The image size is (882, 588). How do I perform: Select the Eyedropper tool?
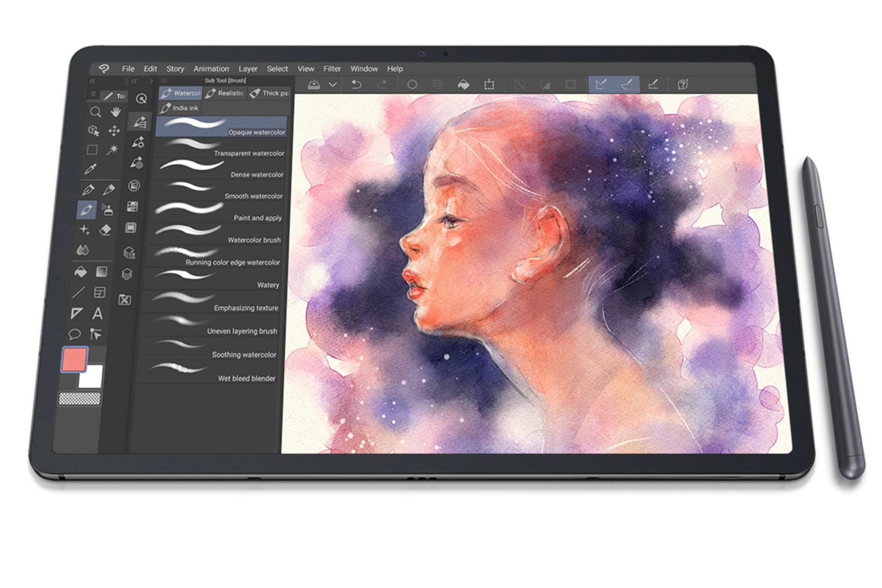pos(90,169)
